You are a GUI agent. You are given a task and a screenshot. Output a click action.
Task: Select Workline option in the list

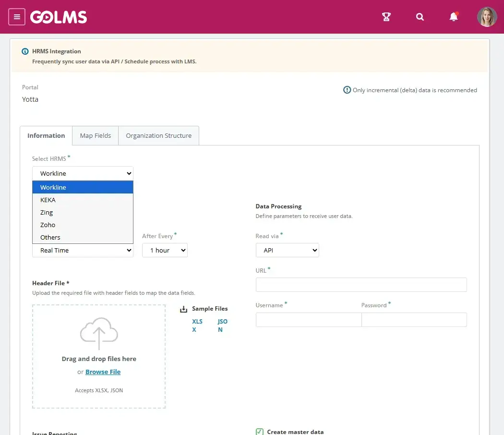click(x=83, y=187)
